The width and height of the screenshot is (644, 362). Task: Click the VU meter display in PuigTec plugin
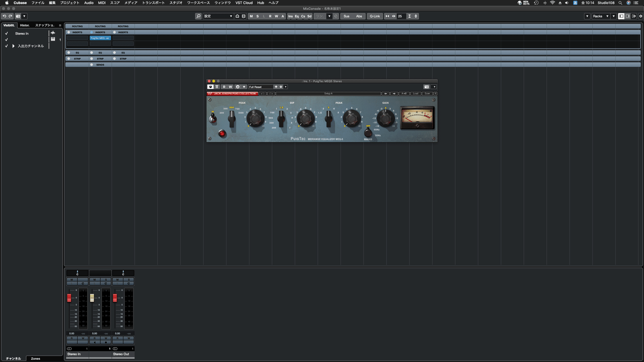417,118
